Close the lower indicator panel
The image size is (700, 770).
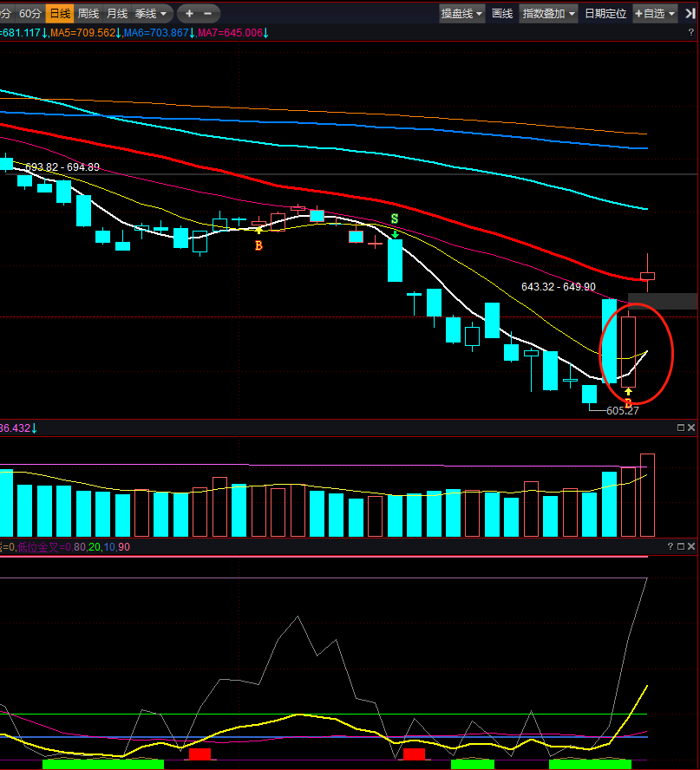[x=691, y=546]
